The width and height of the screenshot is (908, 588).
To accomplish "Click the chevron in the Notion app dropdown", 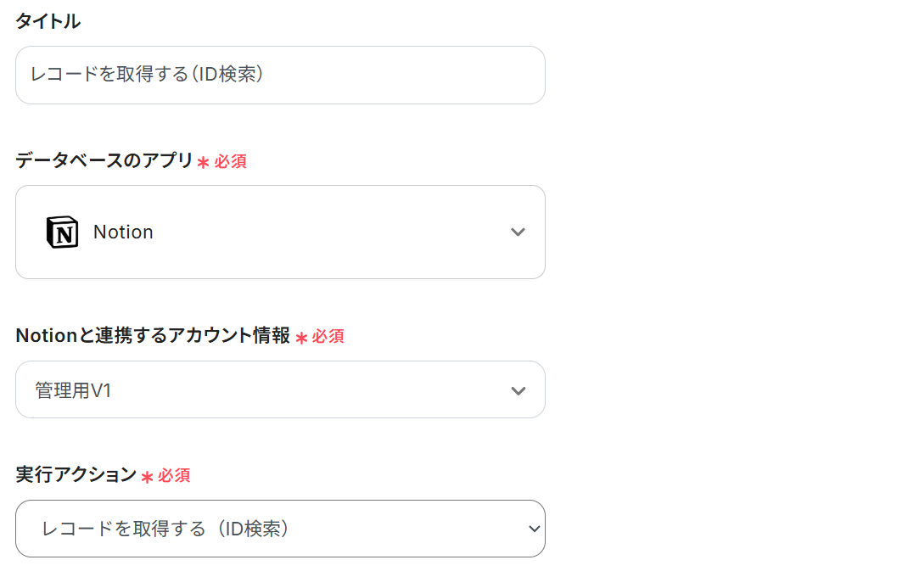I will point(518,232).
